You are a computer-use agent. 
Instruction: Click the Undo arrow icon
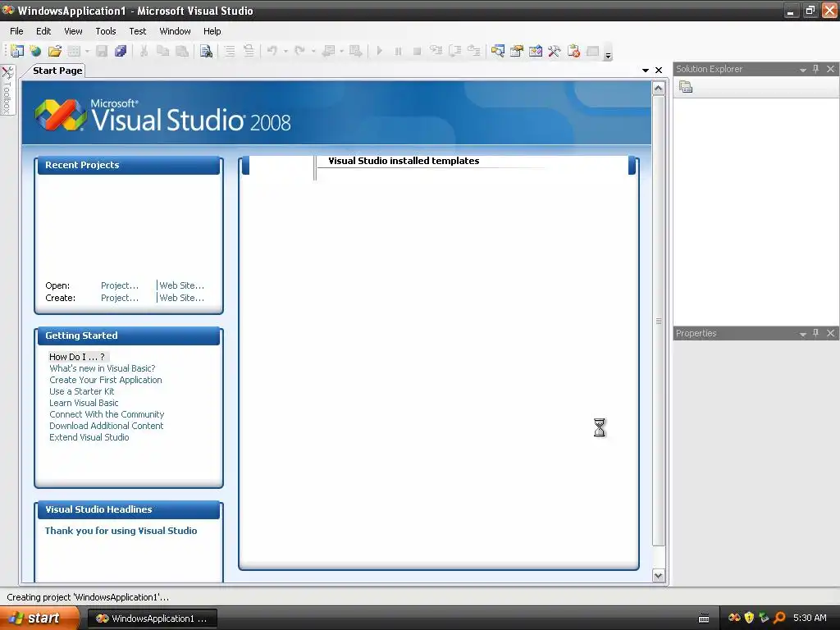(x=272, y=51)
